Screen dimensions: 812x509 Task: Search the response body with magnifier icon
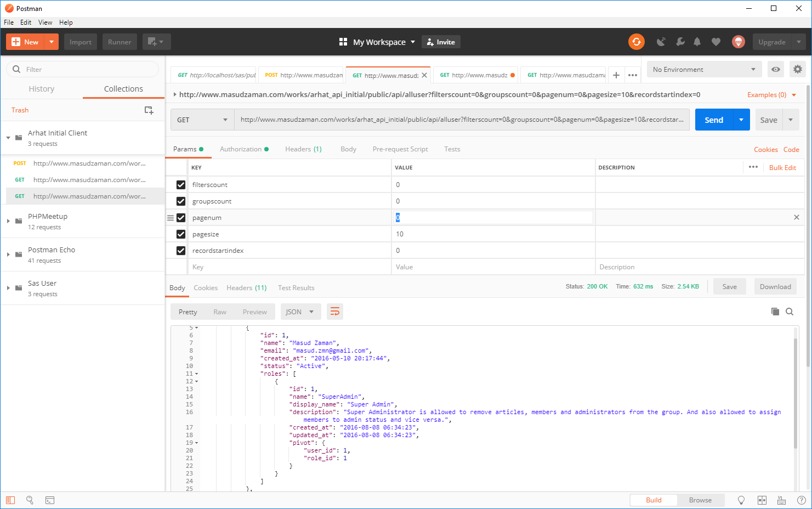click(x=790, y=312)
